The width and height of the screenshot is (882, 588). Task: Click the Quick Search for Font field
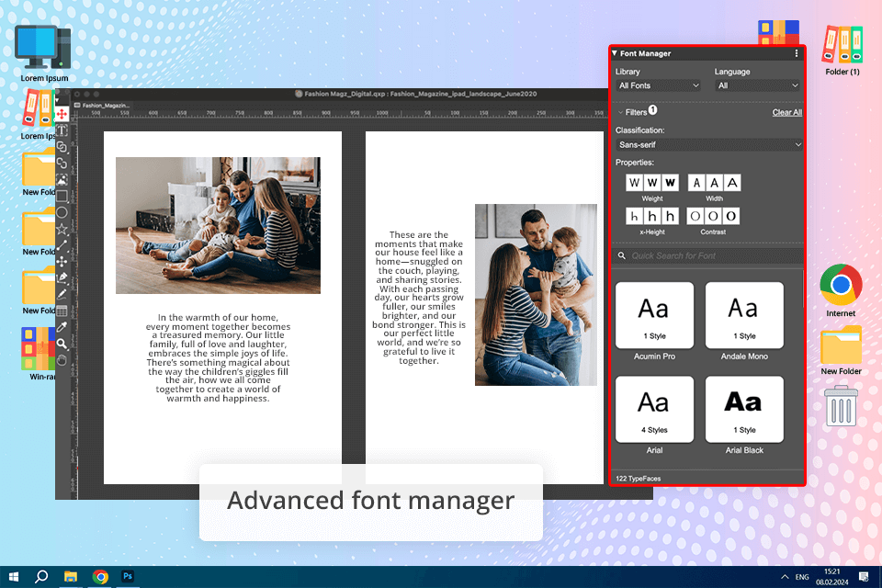(x=707, y=255)
